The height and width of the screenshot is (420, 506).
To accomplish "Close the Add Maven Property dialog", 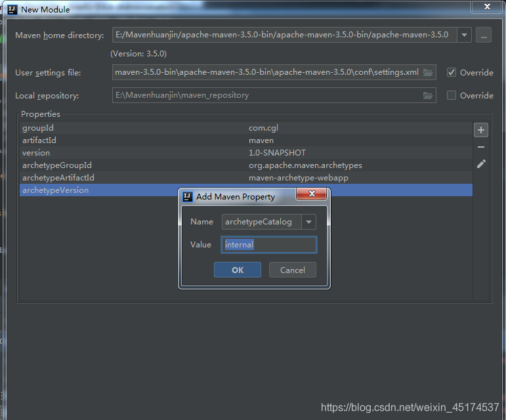I will (311, 194).
